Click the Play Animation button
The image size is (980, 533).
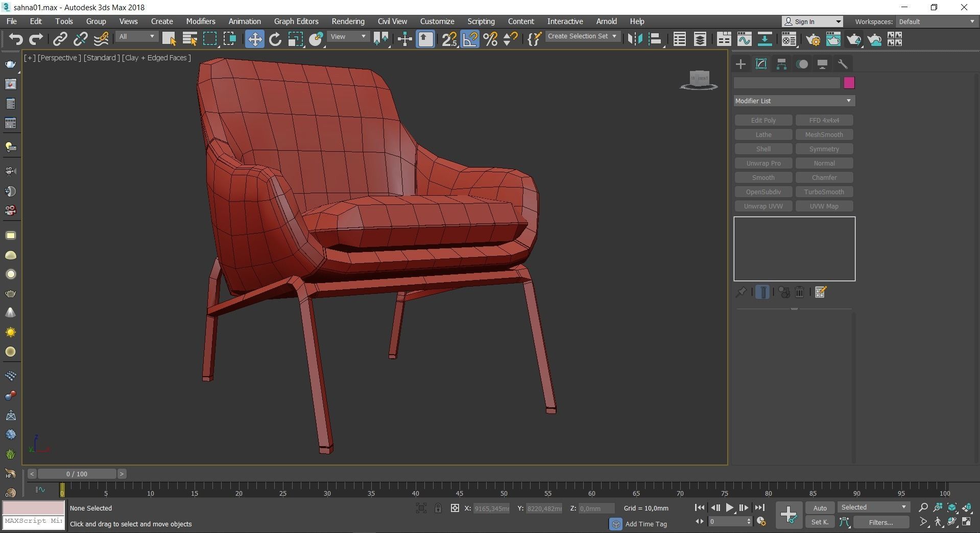(x=729, y=508)
